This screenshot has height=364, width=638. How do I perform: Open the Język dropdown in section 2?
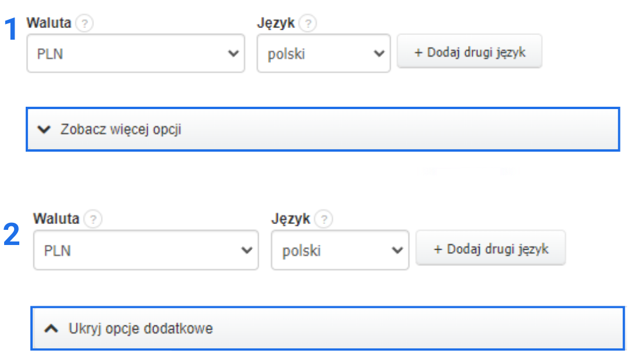click(x=339, y=250)
